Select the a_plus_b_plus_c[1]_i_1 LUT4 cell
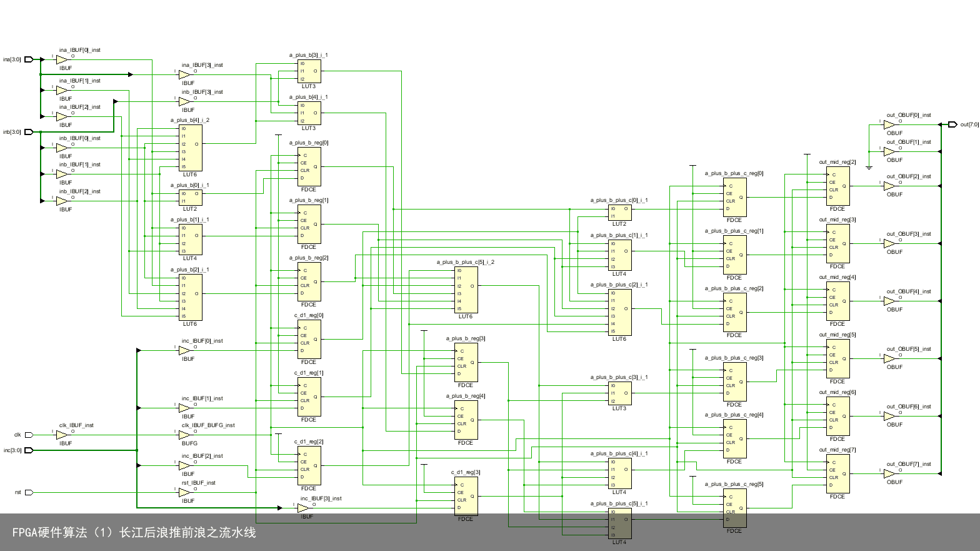Image resolution: width=980 pixels, height=551 pixels. (x=619, y=255)
